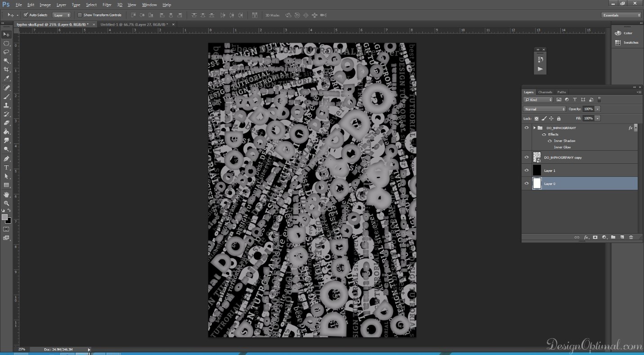This screenshot has width=644, height=355.
Task: Open the File menu
Action: 19,4
